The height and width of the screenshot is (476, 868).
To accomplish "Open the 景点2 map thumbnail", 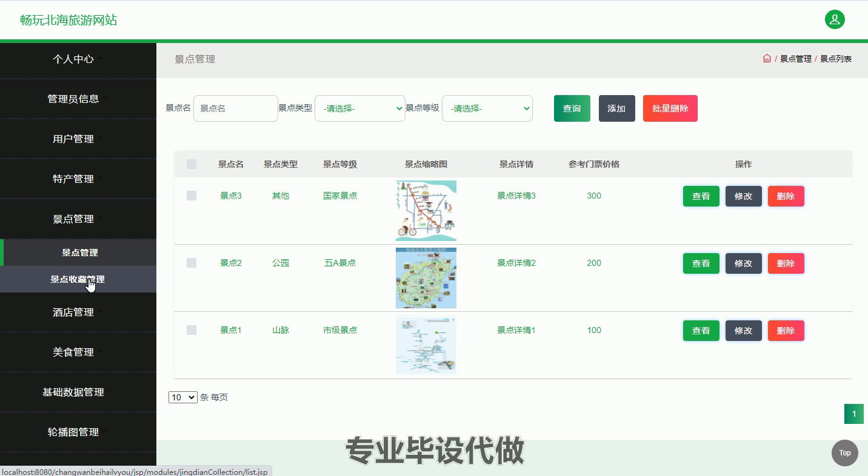I will 426,278.
